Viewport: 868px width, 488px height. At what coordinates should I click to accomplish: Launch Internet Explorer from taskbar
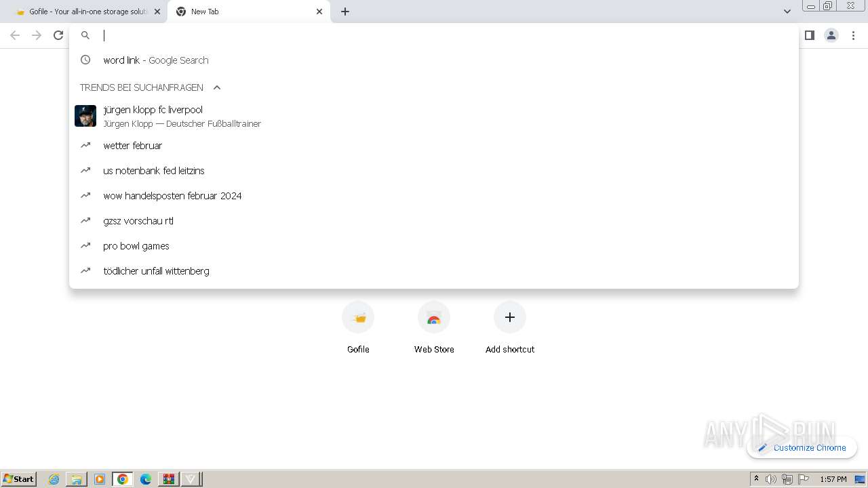(54, 479)
